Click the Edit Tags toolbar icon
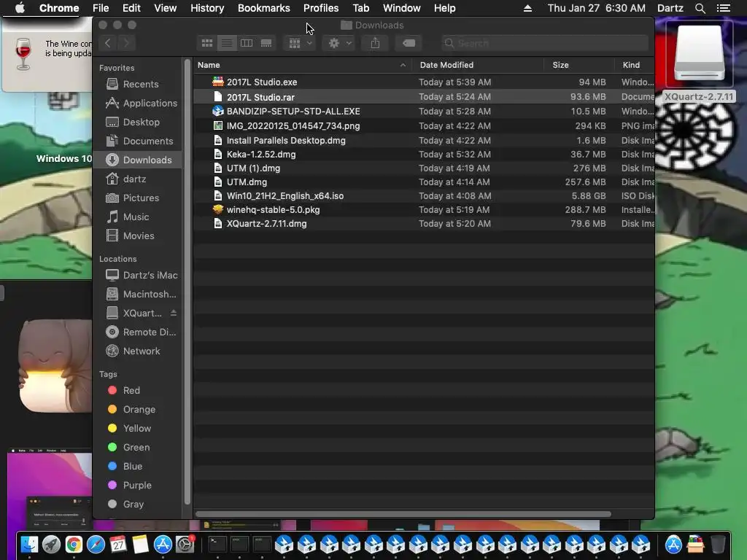Viewport: 747px width, 560px height. click(x=409, y=43)
